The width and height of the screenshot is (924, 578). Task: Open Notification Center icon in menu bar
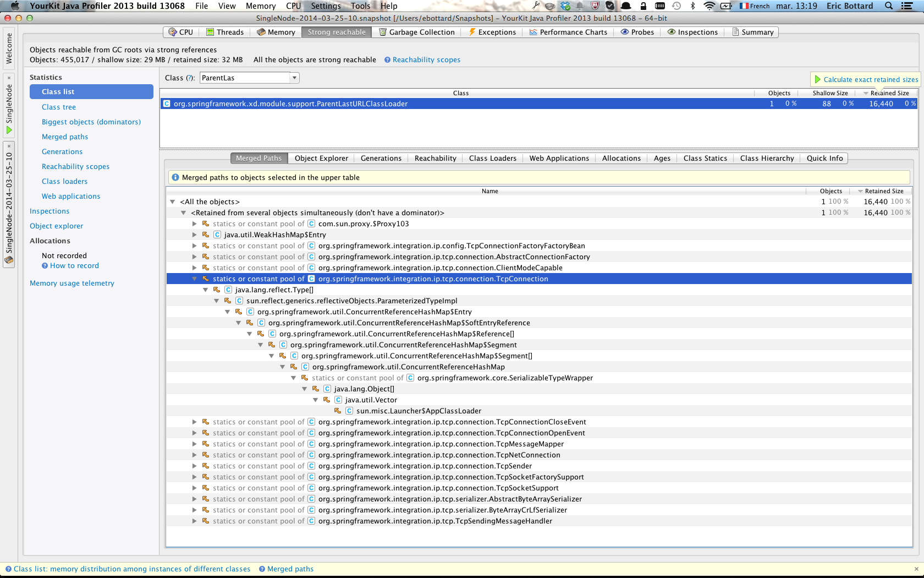coord(908,6)
